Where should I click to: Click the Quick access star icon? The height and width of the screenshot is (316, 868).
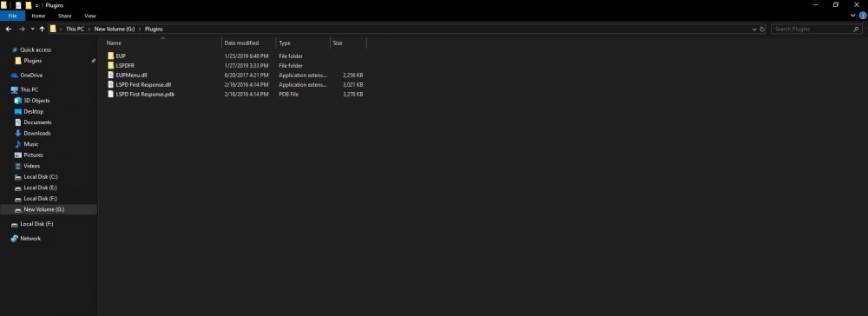coord(15,49)
